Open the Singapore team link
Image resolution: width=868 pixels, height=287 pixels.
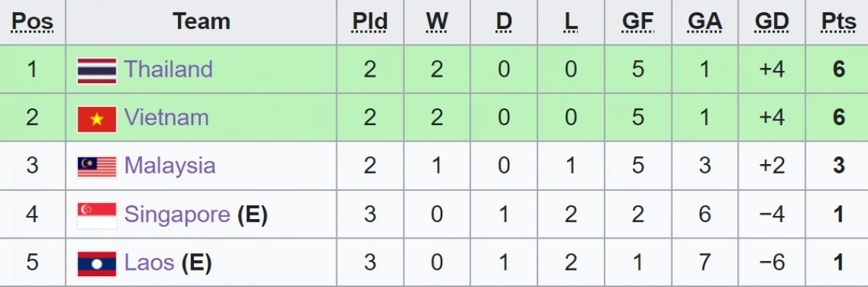pyautogui.click(x=177, y=214)
